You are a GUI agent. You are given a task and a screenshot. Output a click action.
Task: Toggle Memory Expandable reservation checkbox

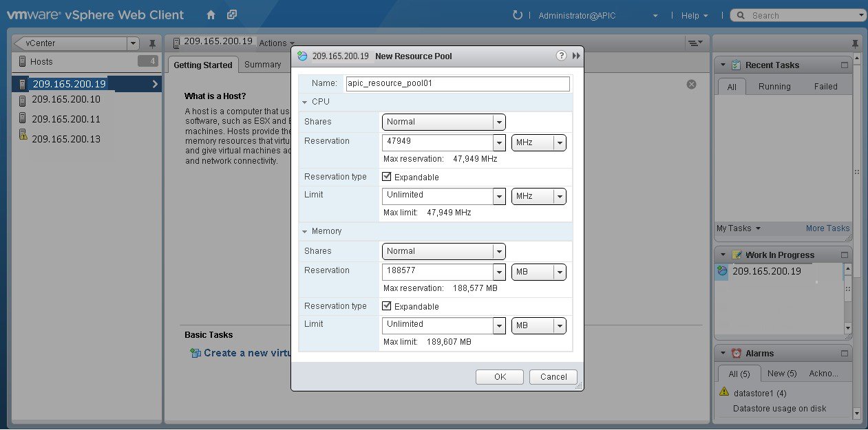point(387,306)
